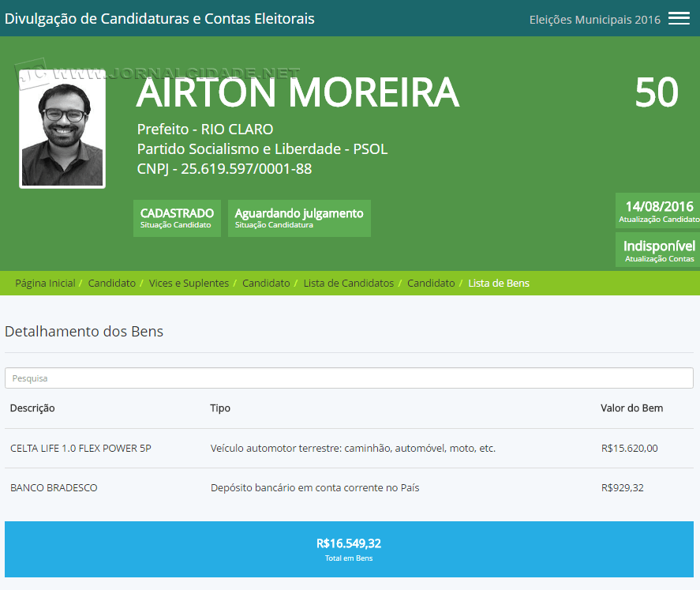Open the Página Inicial breadcrumb link
The image size is (700, 590).
click(44, 283)
